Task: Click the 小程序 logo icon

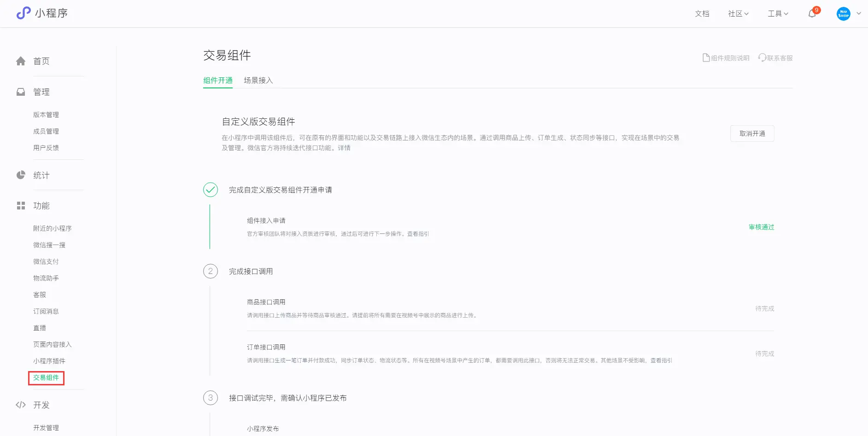Action: pos(23,13)
